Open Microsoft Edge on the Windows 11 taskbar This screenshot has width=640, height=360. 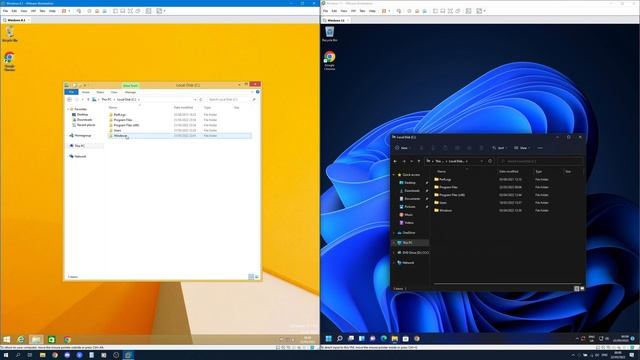(384, 338)
